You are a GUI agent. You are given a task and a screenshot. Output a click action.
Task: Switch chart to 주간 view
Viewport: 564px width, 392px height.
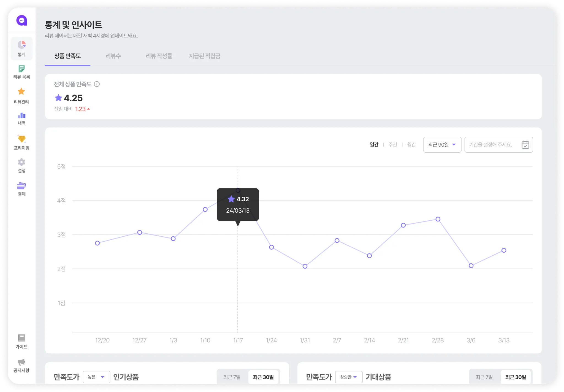click(392, 145)
